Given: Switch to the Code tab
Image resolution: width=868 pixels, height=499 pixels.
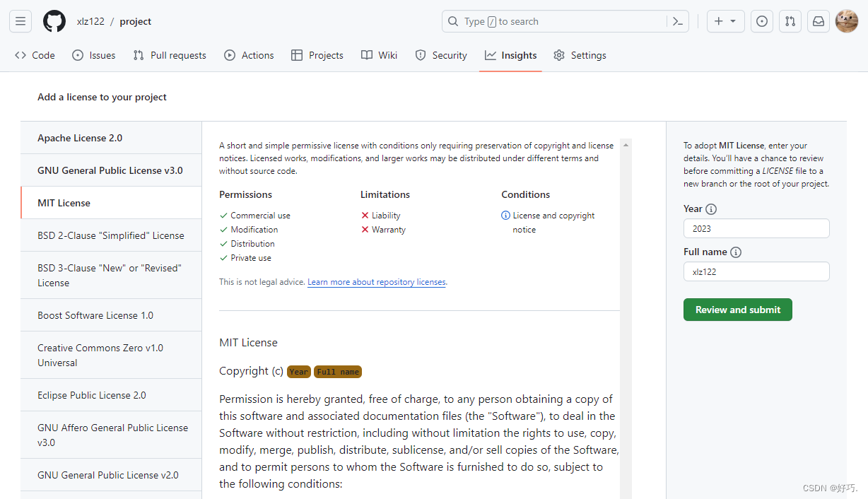Looking at the screenshot, I should 35,55.
